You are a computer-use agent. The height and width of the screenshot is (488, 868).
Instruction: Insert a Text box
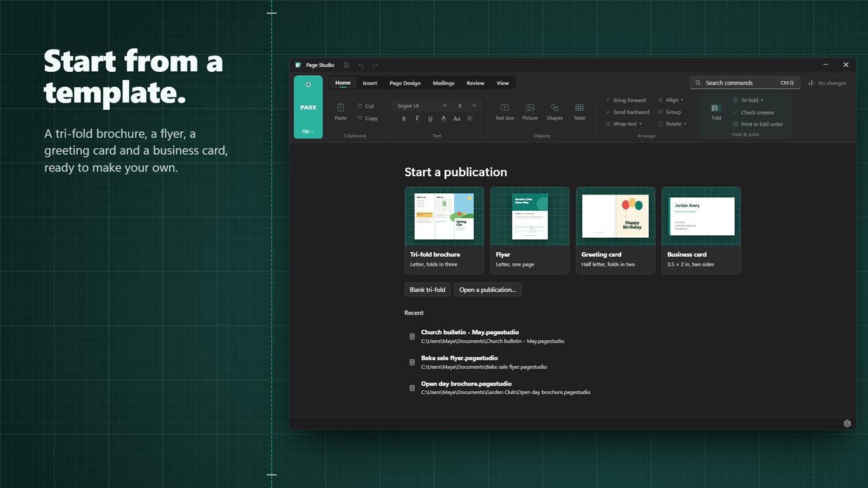pyautogui.click(x=505, y=111)
